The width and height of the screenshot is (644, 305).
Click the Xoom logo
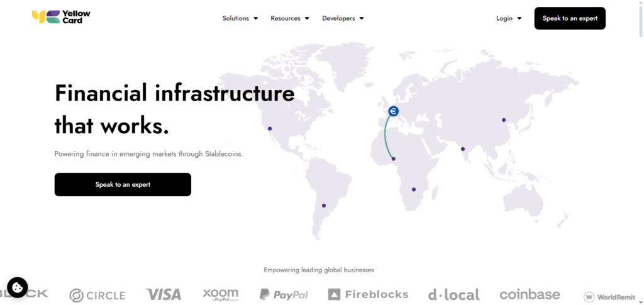220,294
